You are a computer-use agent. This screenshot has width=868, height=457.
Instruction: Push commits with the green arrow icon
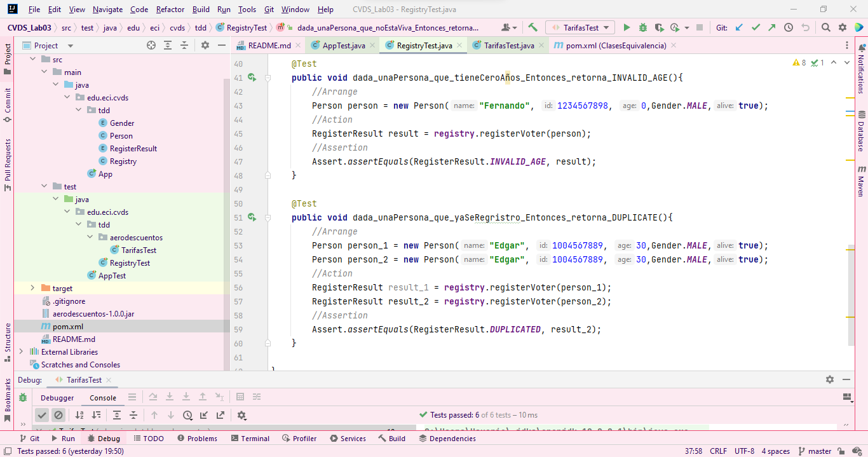tap(771, 28)
